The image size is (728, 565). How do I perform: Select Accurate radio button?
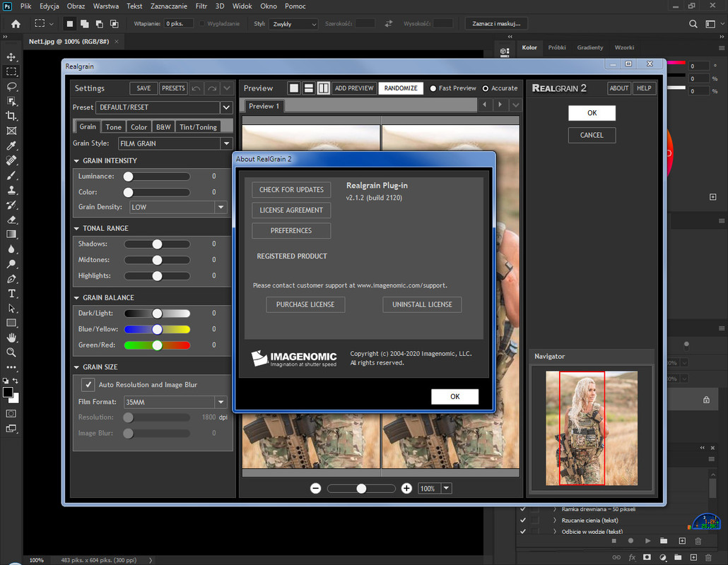tap(486, 88)
